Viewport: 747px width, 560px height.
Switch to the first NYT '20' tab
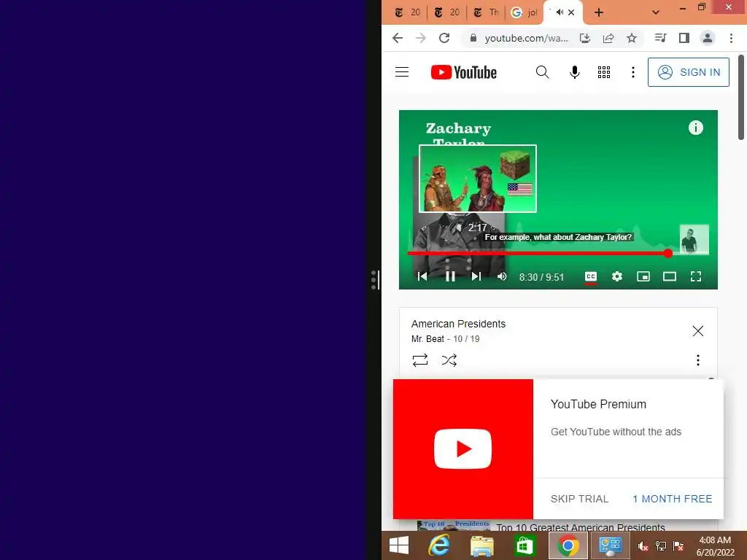408,12
